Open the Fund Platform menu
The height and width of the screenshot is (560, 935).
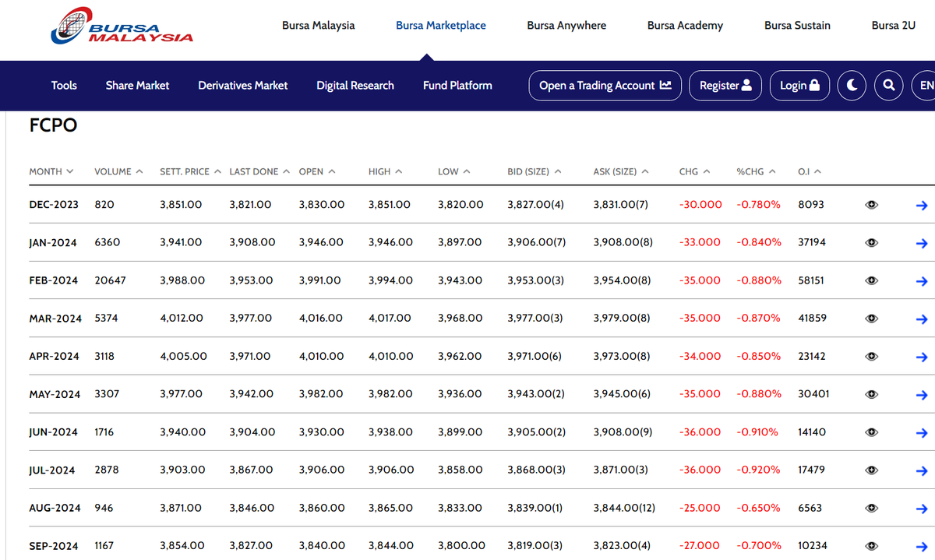click(x=457, y=86)
